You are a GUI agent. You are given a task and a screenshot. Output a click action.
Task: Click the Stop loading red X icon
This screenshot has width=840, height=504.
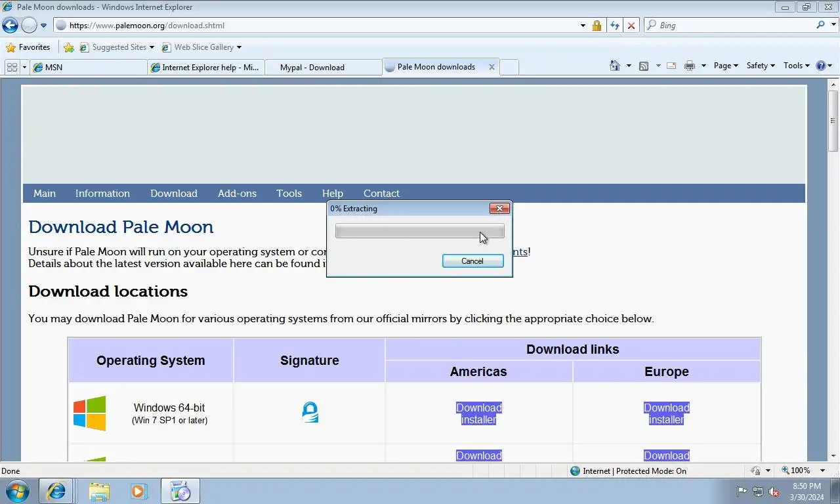point(631,26)
